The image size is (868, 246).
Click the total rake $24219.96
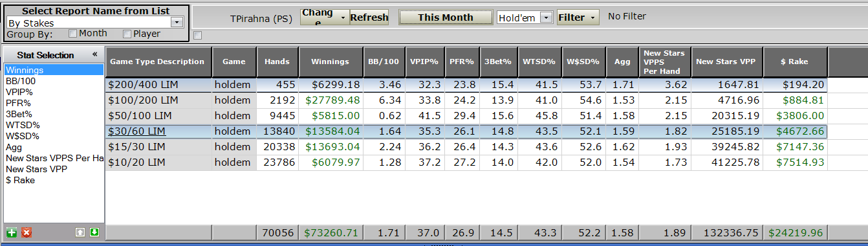coord(796,233)
